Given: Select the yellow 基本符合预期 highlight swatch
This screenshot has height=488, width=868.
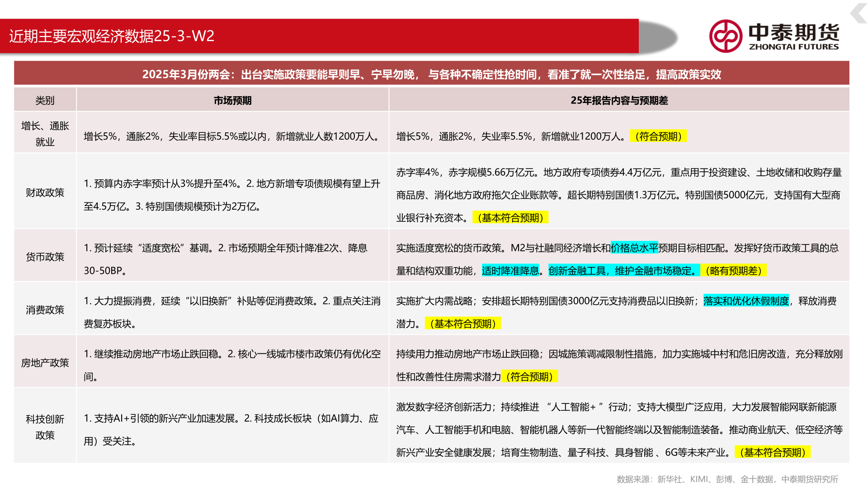Looking at the screenshot, I should pos(509,217).
